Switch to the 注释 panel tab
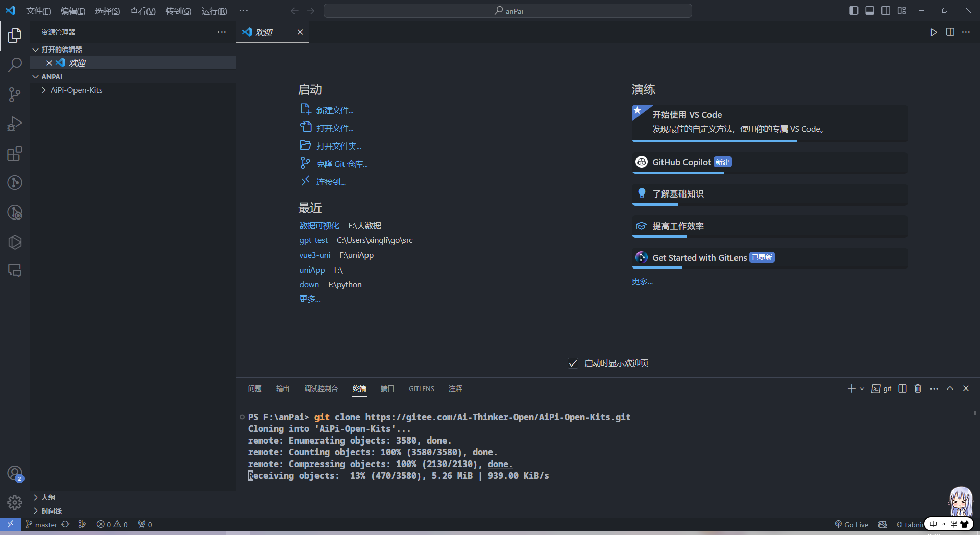The height and width of the screenshot is (535, 980). tap(455, 389)
